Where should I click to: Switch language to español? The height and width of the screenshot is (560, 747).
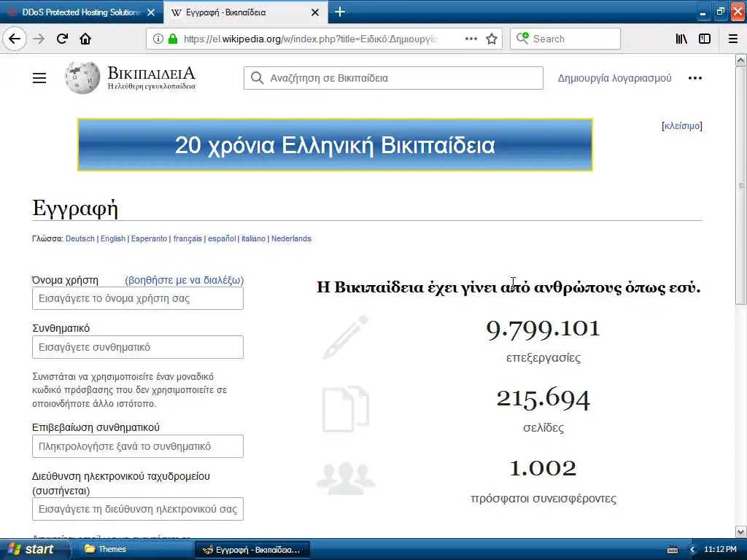pyautogui.click(x=222, y=238)
